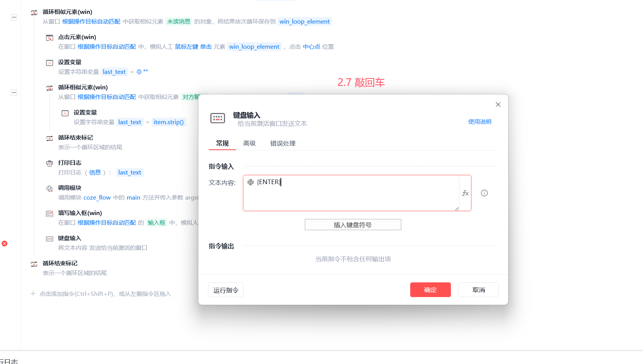Open the 使用说明 link
The image size is (643, 364).
(x=480, y=121)
